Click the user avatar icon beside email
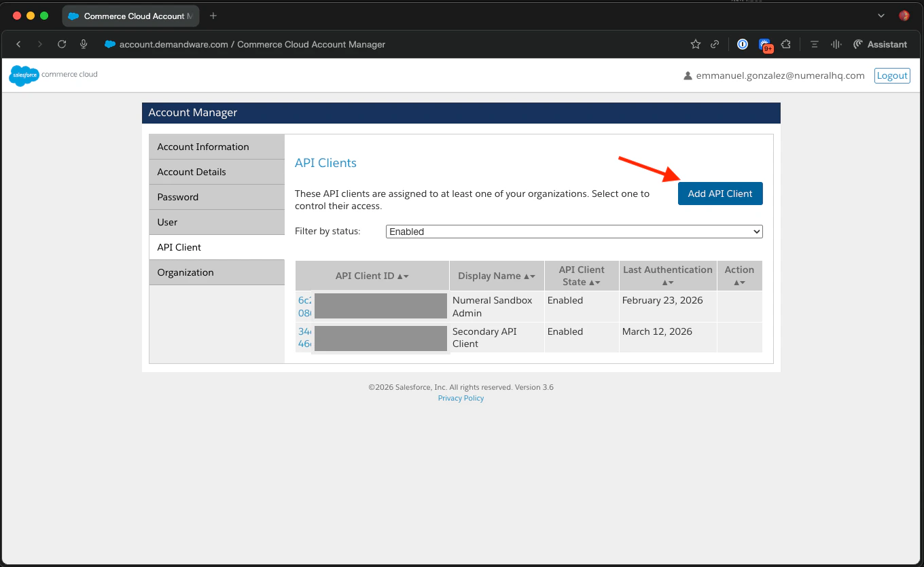Viewport: 924px width, 567px height. (688, 76)
